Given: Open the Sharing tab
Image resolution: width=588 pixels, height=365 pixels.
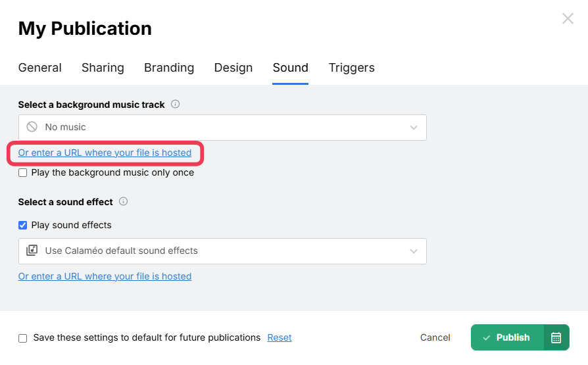Looking at the screenshot, I should click(x=103, y=68).
